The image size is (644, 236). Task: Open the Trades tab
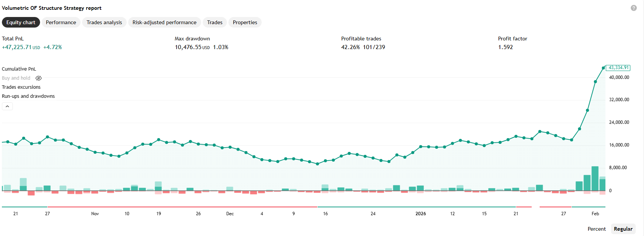tap(215, 22)
